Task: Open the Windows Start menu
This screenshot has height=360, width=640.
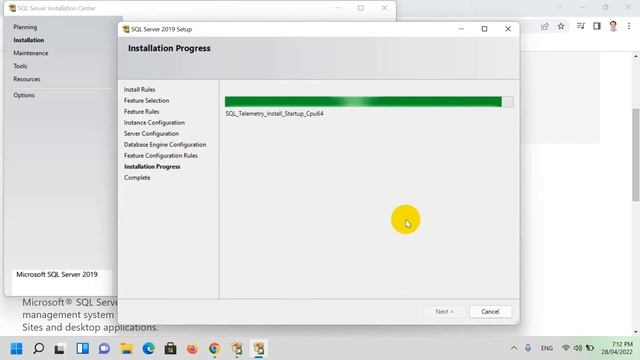Action: click(16, 349)
